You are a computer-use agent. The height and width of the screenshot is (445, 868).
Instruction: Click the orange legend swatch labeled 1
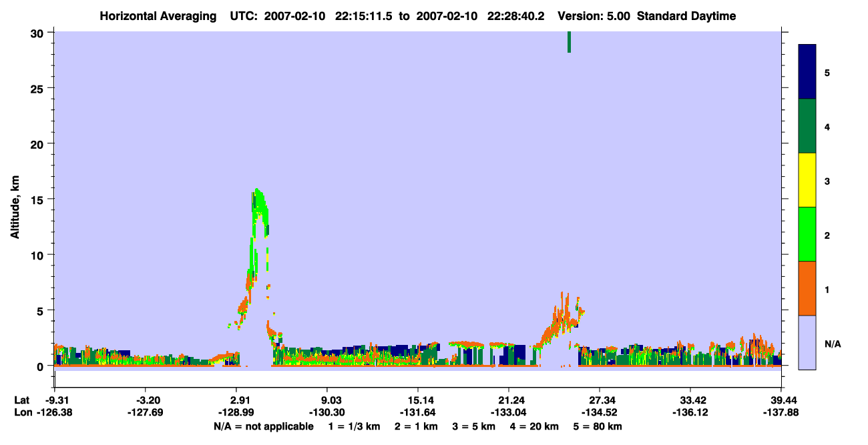pyautogui.click(x=807, y=288)
